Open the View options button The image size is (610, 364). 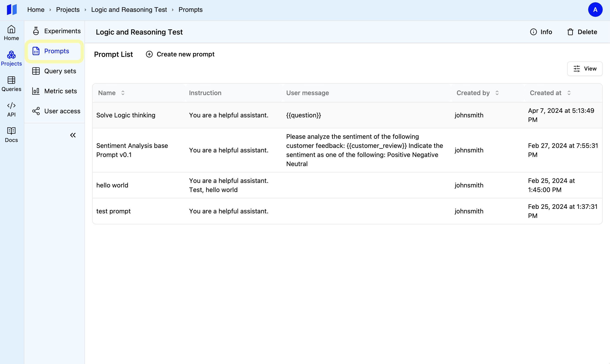(585, 69)
